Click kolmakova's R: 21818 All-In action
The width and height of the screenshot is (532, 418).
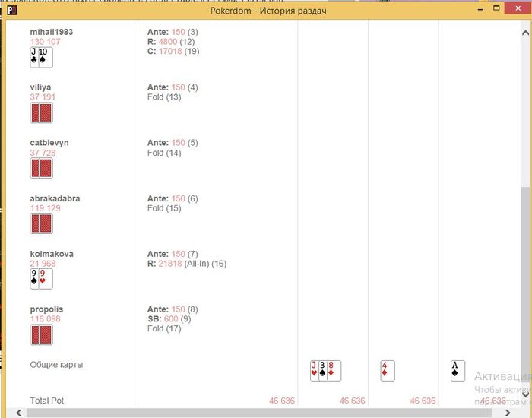click(x=187, y=264)
